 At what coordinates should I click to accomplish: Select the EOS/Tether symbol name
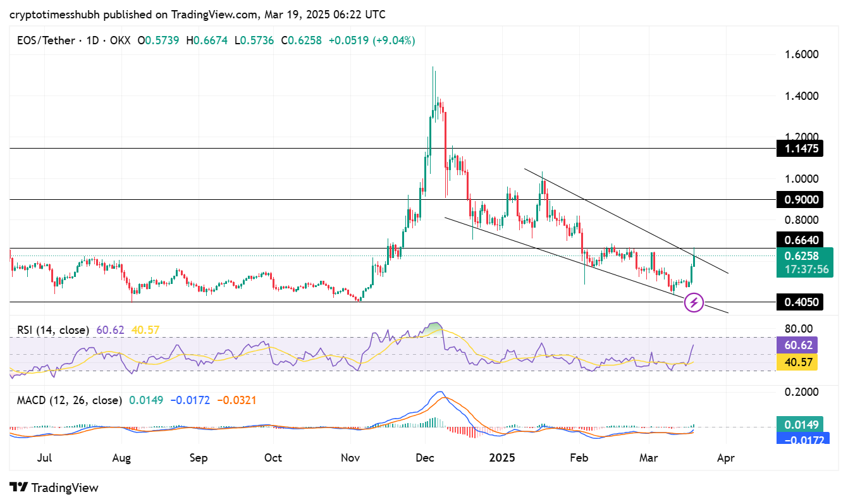[46, 40]
